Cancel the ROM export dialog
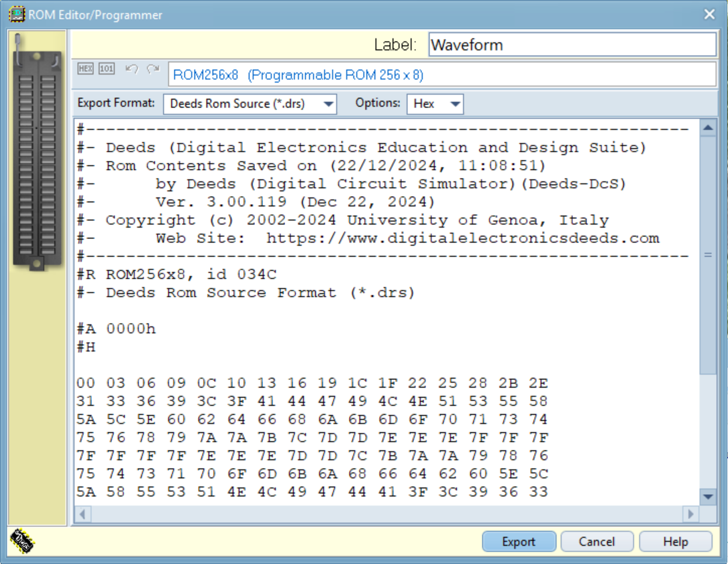728x564 pixels. point(596,542)
